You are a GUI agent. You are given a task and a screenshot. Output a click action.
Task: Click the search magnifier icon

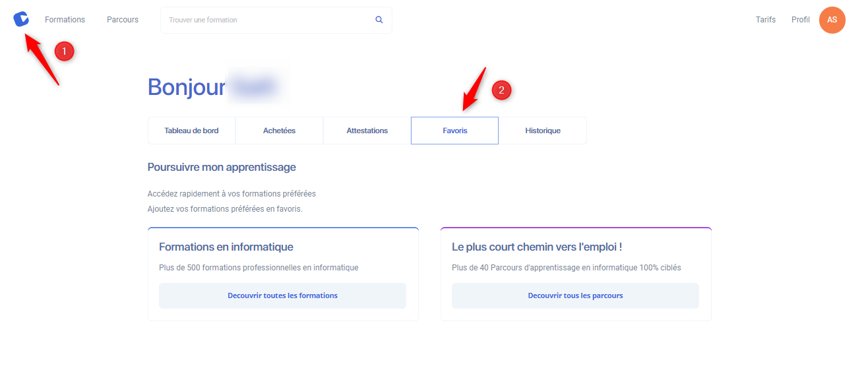pos(379,20)
